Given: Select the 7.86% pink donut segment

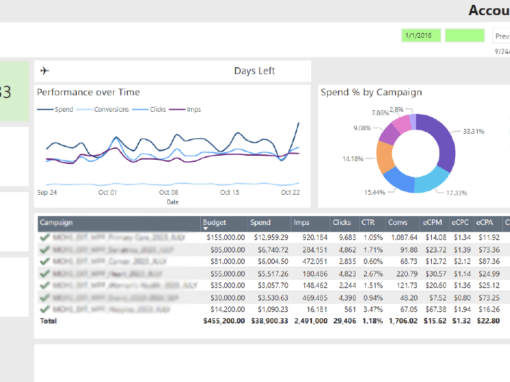Looking at the screenshot, I should (402, 123).
